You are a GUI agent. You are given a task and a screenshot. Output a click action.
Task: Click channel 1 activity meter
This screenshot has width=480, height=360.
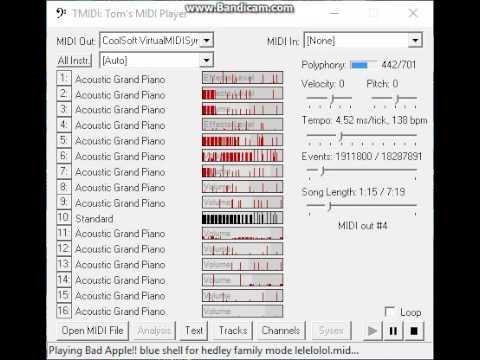click(242, 78)
